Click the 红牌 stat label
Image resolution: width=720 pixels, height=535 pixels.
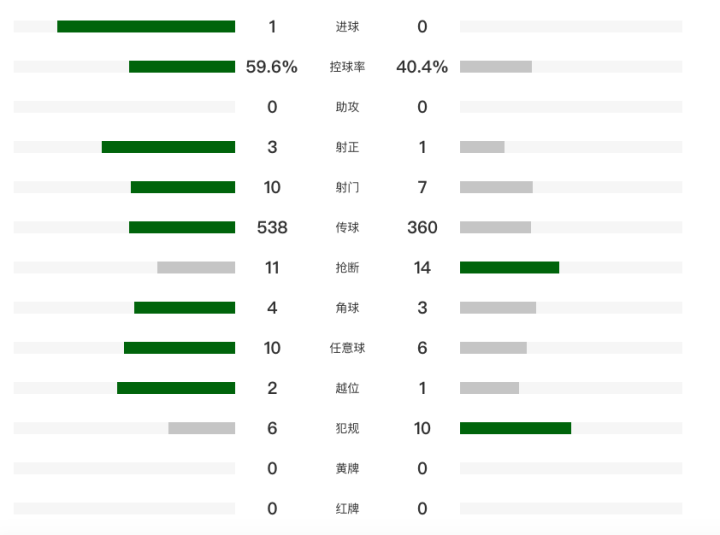point(347,508)
